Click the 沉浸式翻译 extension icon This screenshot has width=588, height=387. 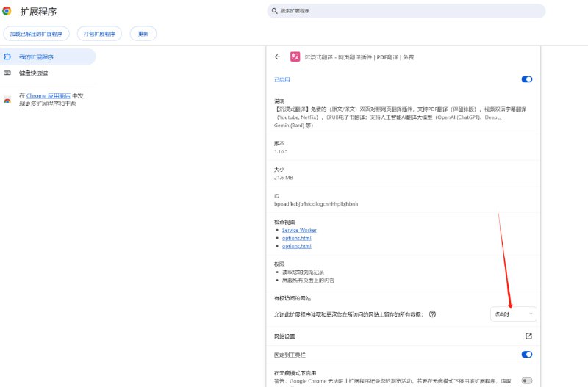295,57
